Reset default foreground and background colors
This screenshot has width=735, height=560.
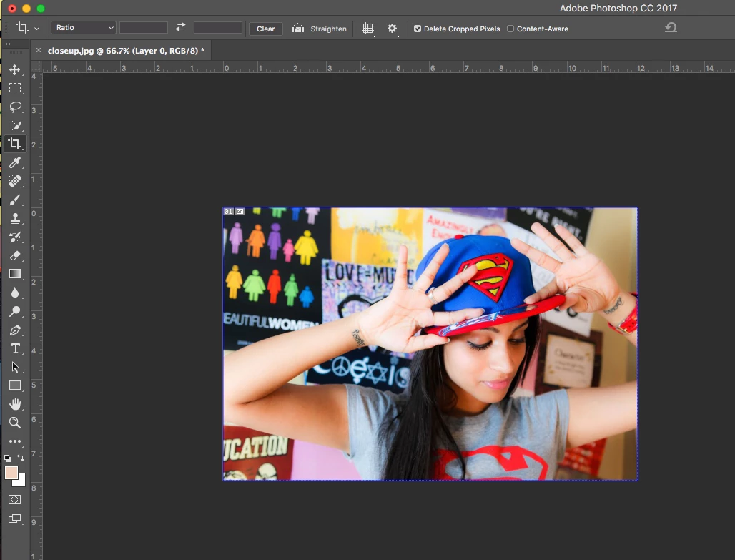(7, 458)
